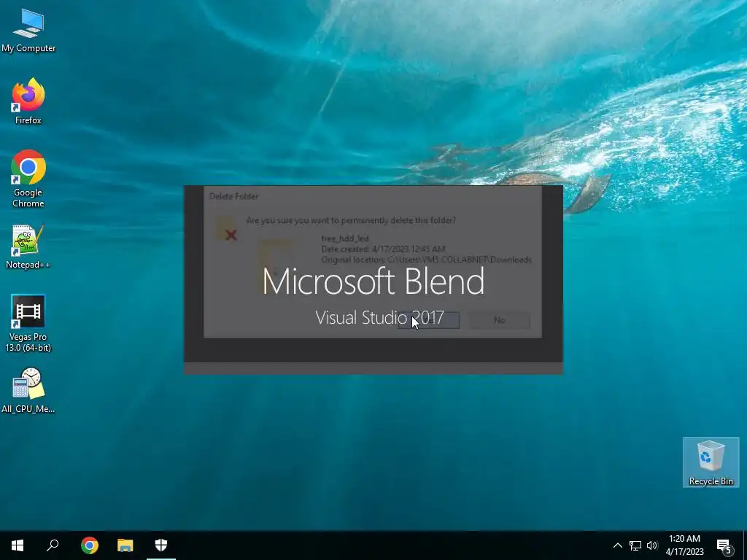Viewport: 747px width, 560px height.
Task: Select the Vegas Pro 13.0 desktop shortcut
Action: tap(28, 324)
